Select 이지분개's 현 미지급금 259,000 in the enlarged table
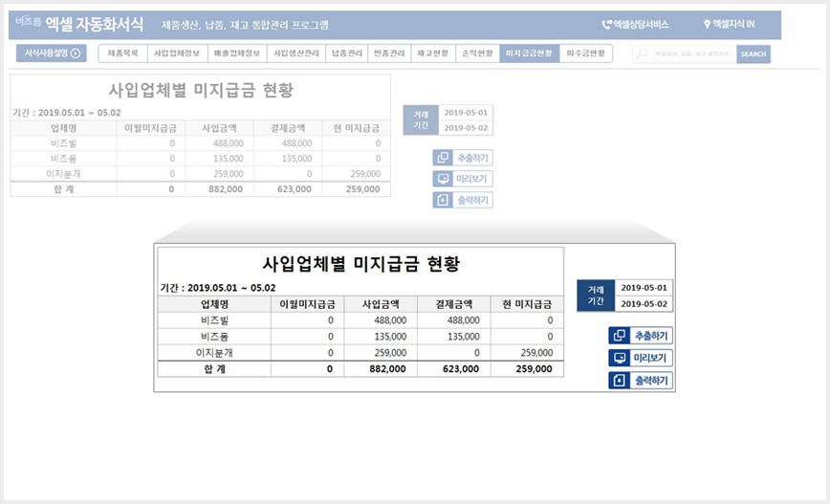The image size is (830, 504). pos(527,353)
